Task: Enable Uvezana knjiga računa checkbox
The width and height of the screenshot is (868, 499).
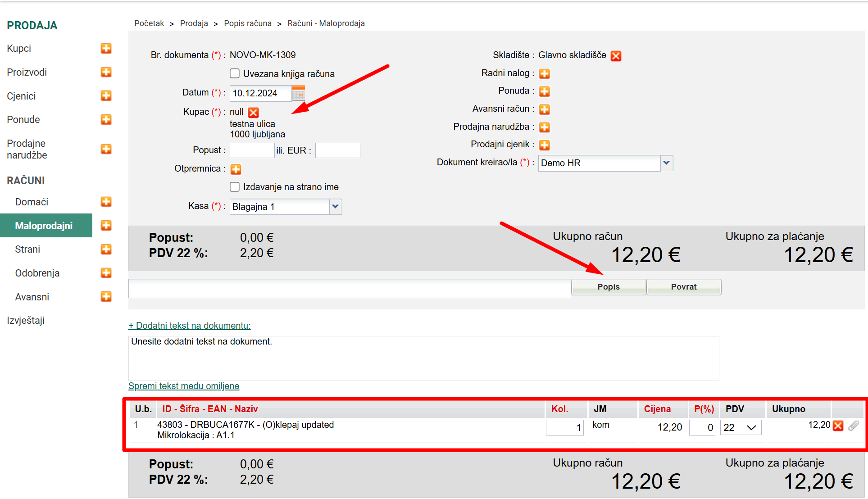Action: (x=235, y=73)
